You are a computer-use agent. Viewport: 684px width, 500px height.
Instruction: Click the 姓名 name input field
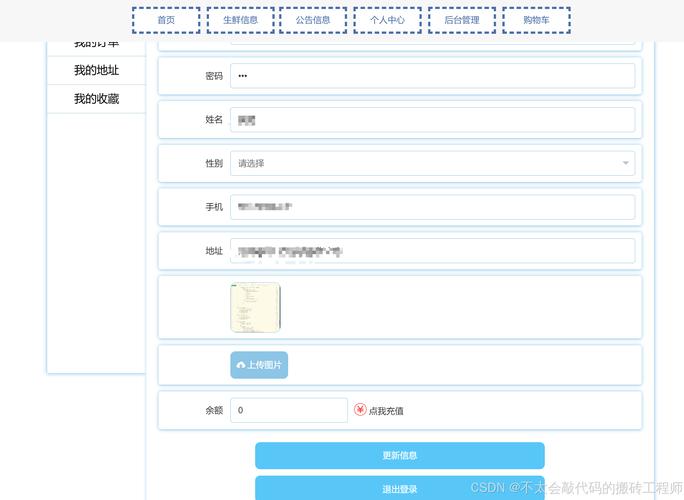(x=432, y=120)
